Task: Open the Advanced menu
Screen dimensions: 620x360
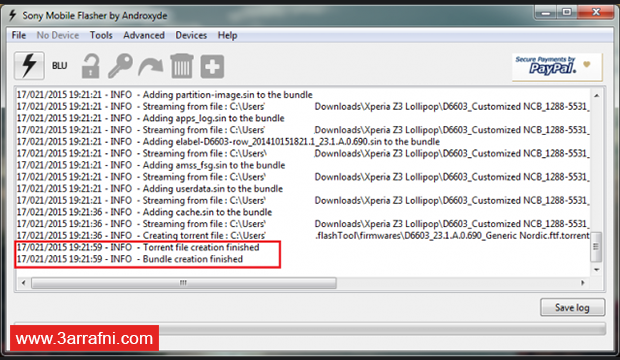Action: (x=144, y=35)
